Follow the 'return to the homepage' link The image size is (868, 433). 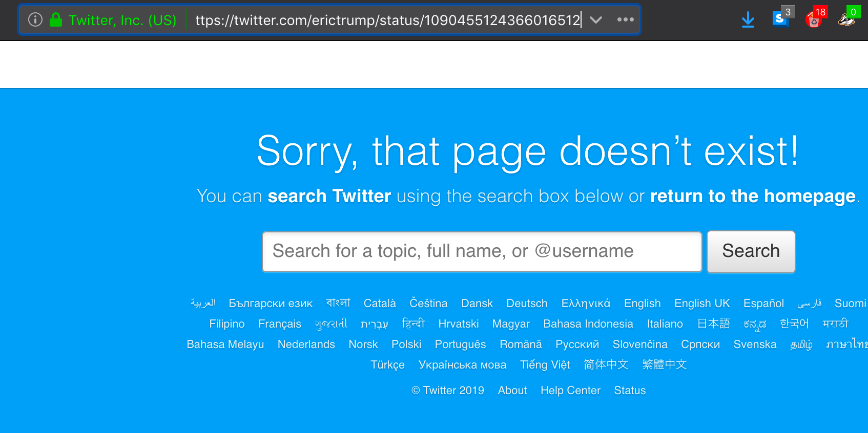coord(753,196)
